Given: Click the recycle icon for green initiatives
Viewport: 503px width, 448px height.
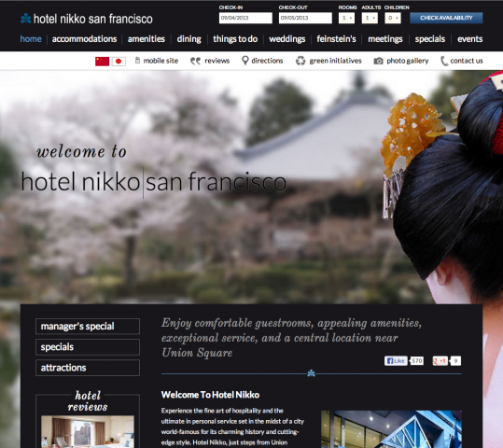Looking at the screenshot, I should 300,61.
